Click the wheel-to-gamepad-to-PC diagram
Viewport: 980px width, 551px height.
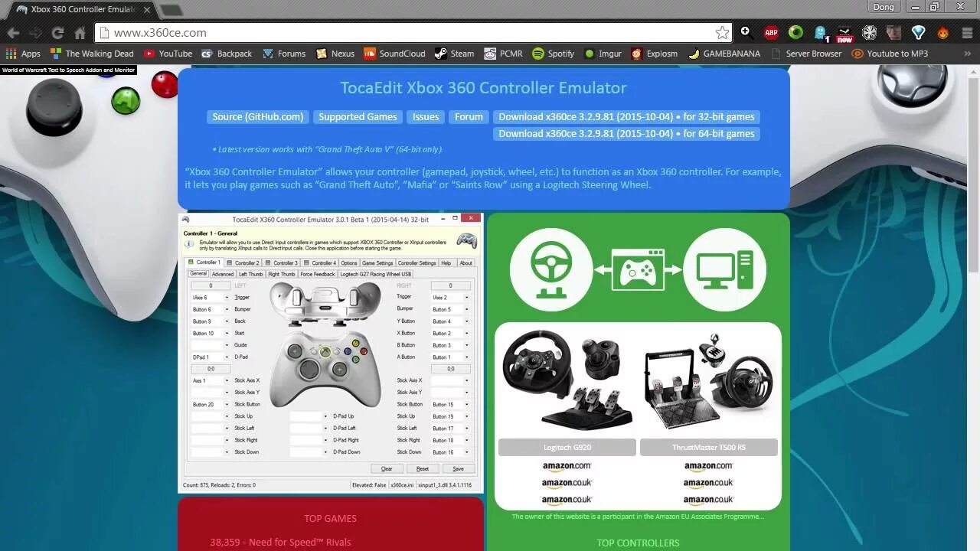pyautogui.click(x=638, y=269)
